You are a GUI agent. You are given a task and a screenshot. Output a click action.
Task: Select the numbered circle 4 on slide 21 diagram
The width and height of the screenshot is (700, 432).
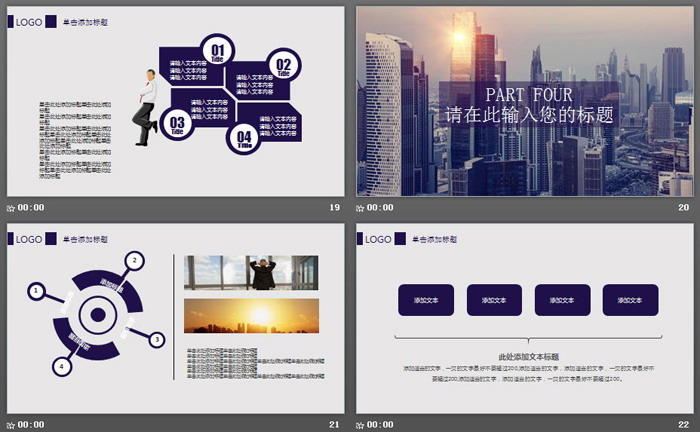tap(62, 366)
